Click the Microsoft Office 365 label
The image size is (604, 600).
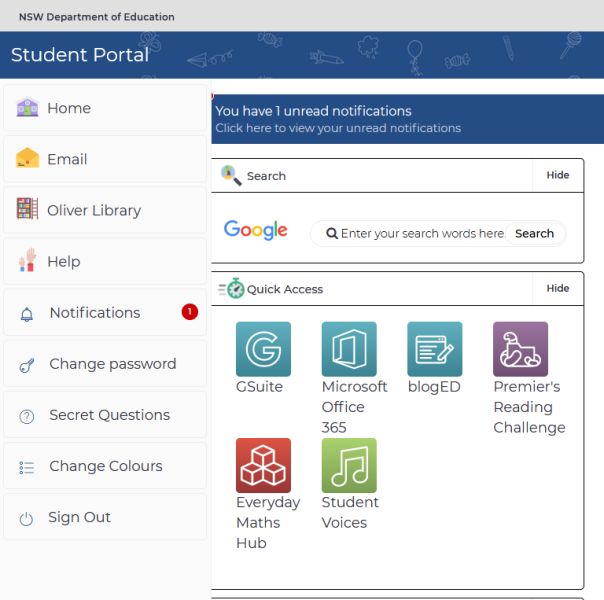pos(354,407)
